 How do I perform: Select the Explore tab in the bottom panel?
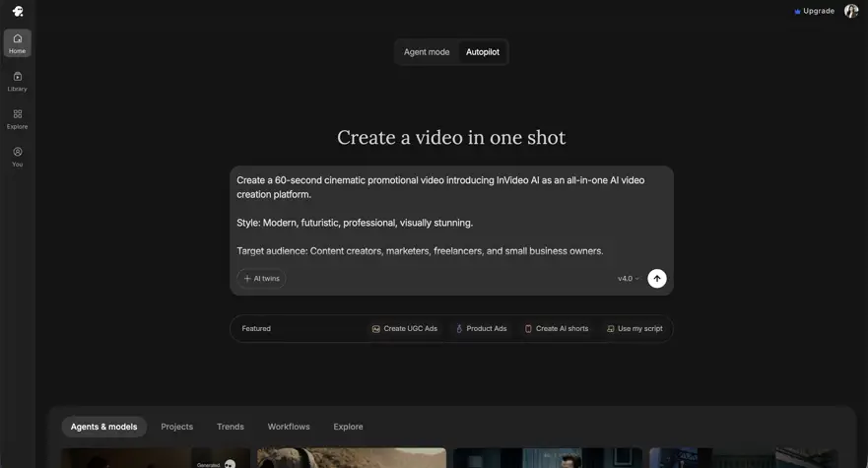click(348, 427)
